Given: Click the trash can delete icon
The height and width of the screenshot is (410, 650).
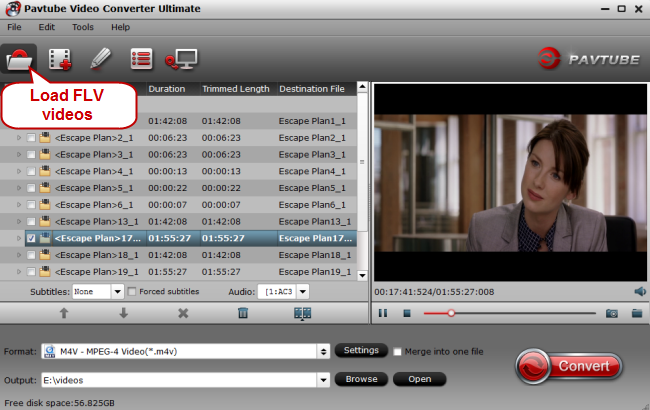Looking at the screenshot, I should point(243,313).
